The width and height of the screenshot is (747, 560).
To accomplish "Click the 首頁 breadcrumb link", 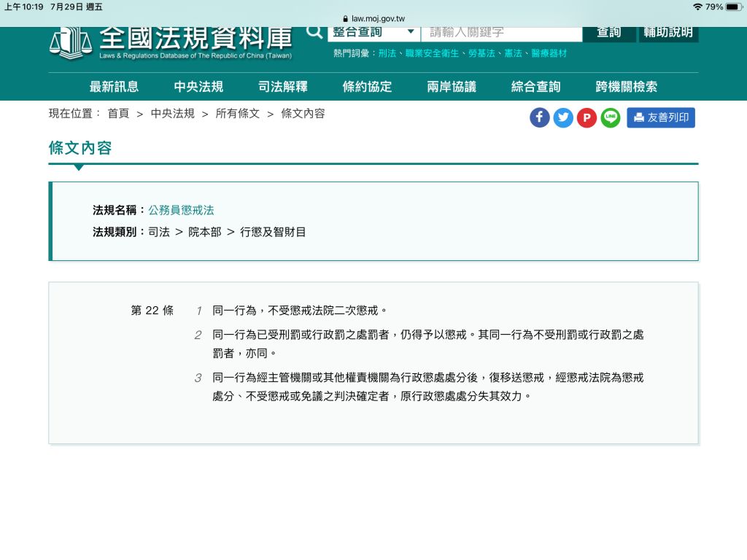I will [118, 114].
